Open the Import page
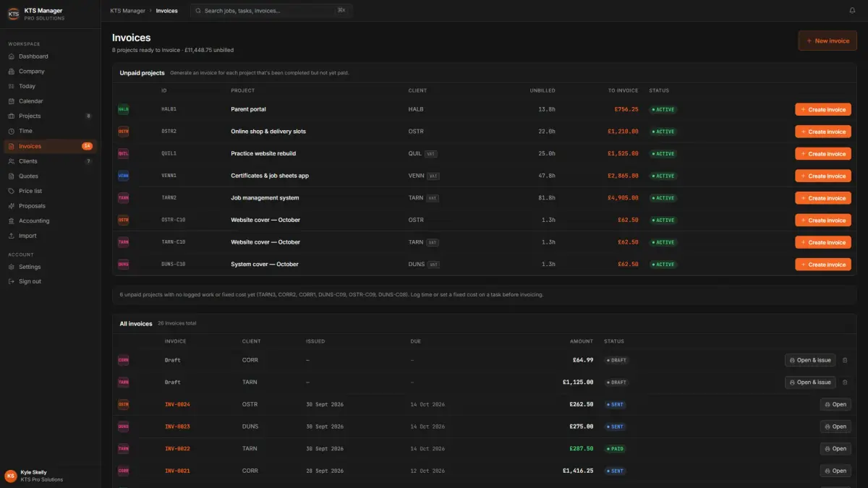Image resolution: width=868 pixels, height=488 pixels. pyautogui.click(x=50, y=236)
